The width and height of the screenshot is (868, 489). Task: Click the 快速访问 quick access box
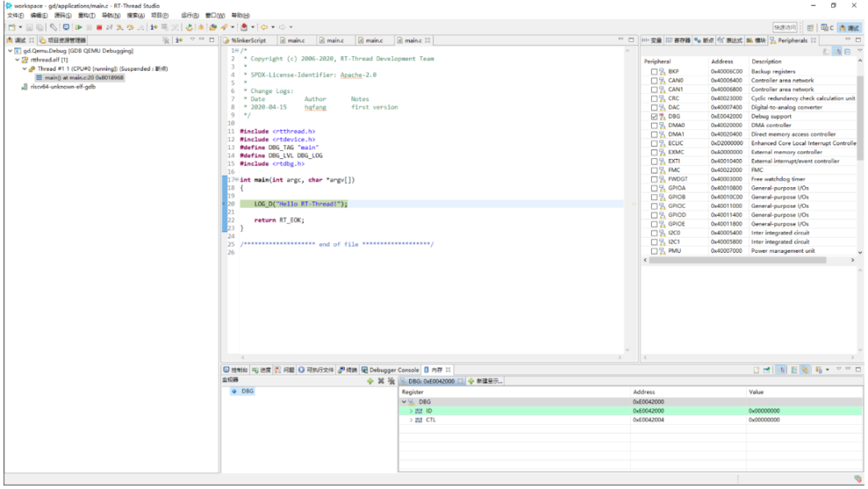[x=784, y=27]
